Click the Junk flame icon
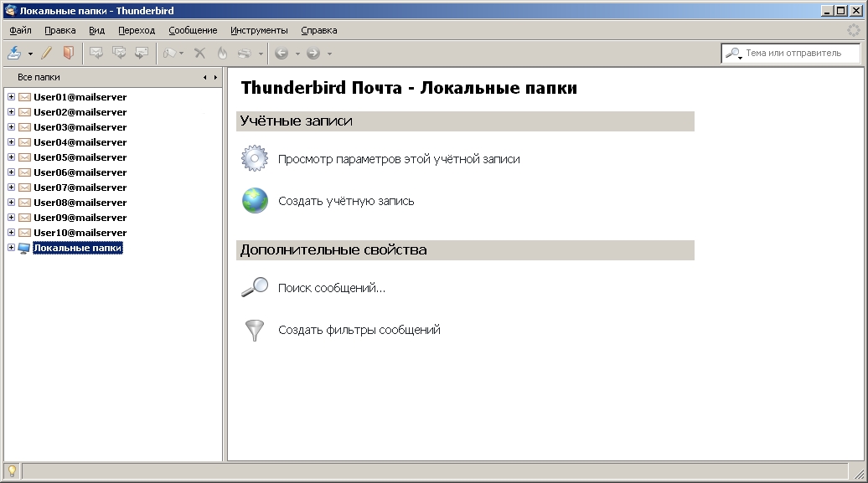Viewport: 868px width, 483px height. tap(222, 53)
